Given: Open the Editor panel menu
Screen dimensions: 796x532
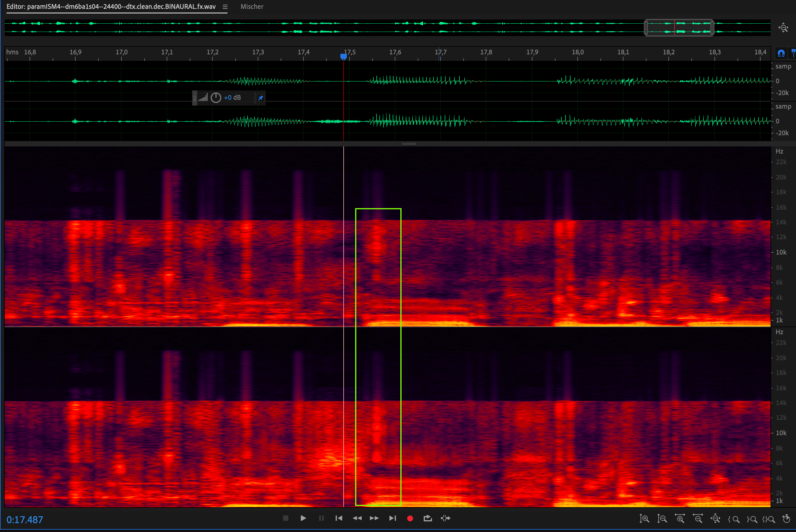Looking at the screenshot, I should point(225,7).
